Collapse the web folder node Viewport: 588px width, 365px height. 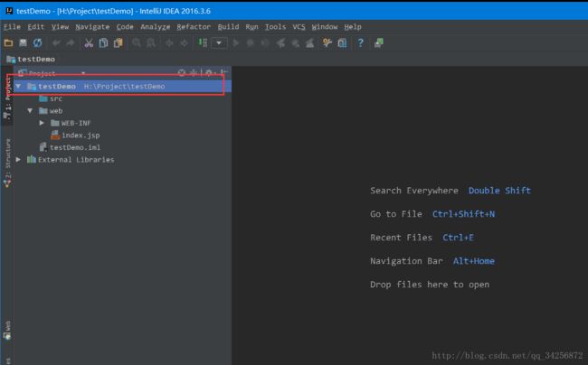tap(30, 111)
